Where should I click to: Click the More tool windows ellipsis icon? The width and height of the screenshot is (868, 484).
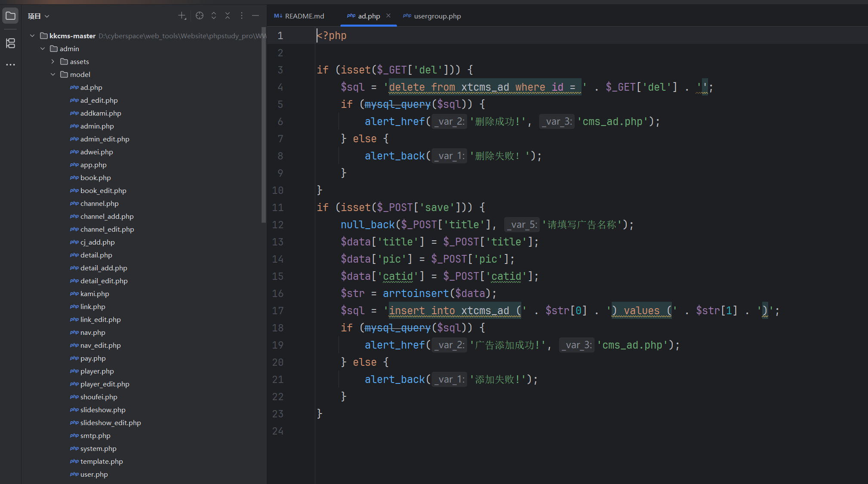(10, 64)
